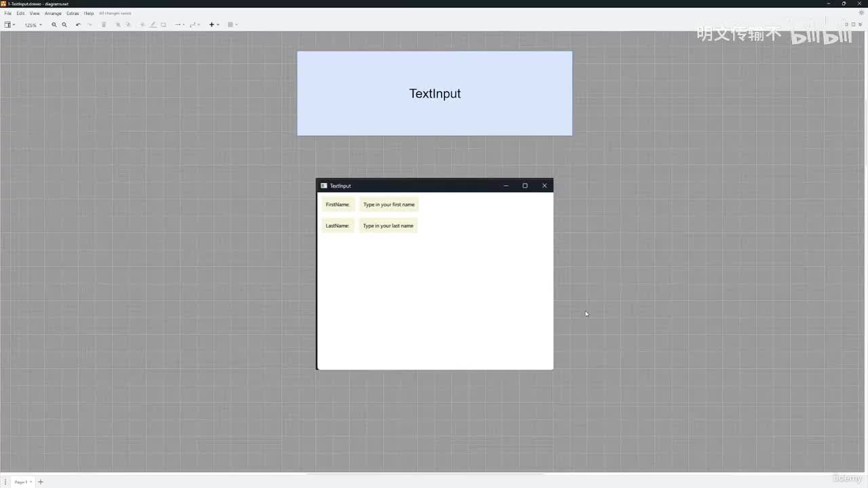The height and width of the screenshot is (488, 868).
Task: Toggle the sidebar panels view icon
Action: coord(9,25)
